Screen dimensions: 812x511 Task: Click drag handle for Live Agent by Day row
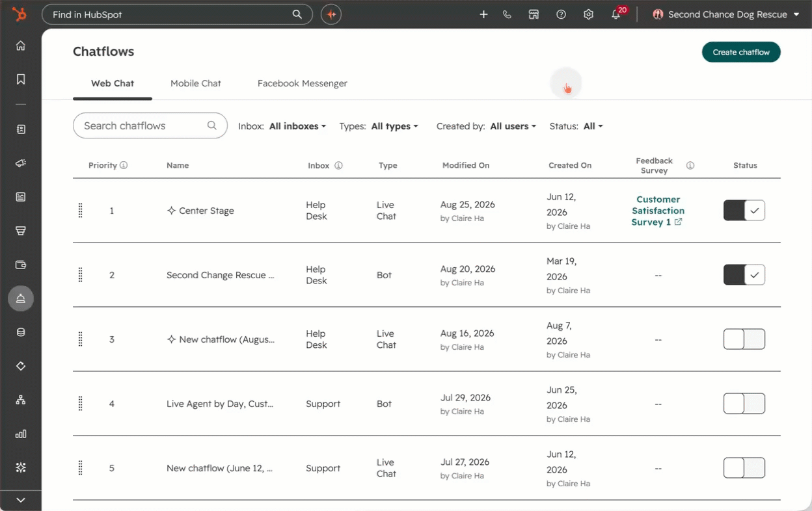point(81,404)
